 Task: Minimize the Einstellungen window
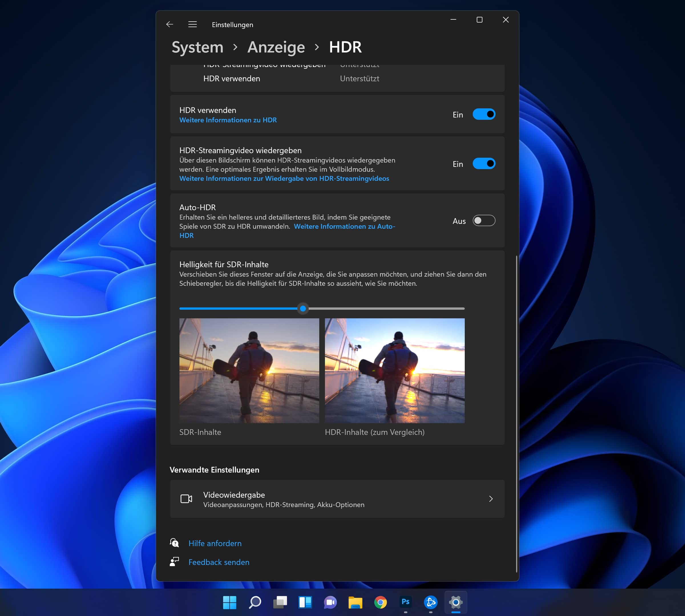453,20
